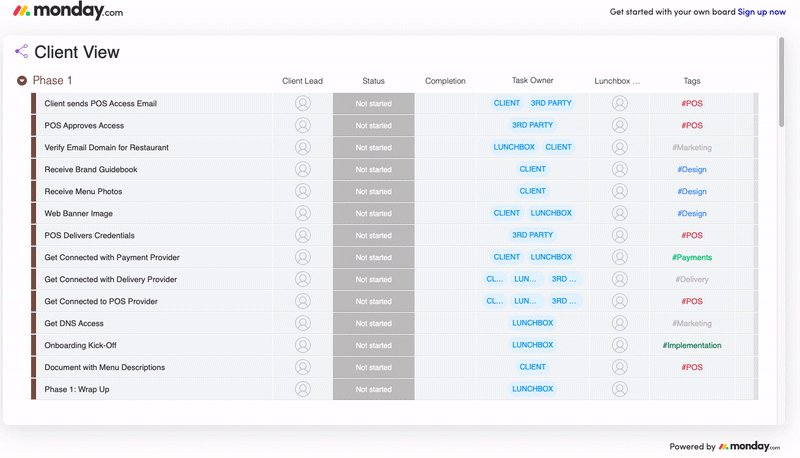Click the #Implementation tag
The height and width of the screenshot is (458, 800).
(692, 345)
